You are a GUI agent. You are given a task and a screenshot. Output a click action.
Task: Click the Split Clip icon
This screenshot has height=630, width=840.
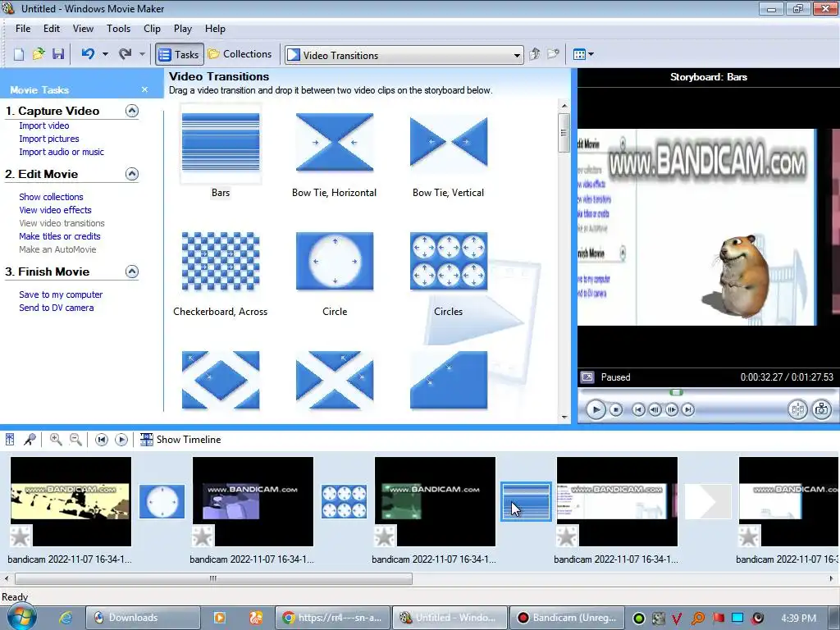click(x=797, y=410)
